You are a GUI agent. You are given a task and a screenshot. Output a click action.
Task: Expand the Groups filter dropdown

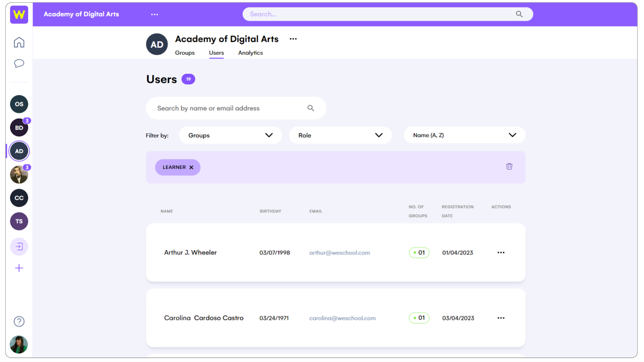point(230,135)
